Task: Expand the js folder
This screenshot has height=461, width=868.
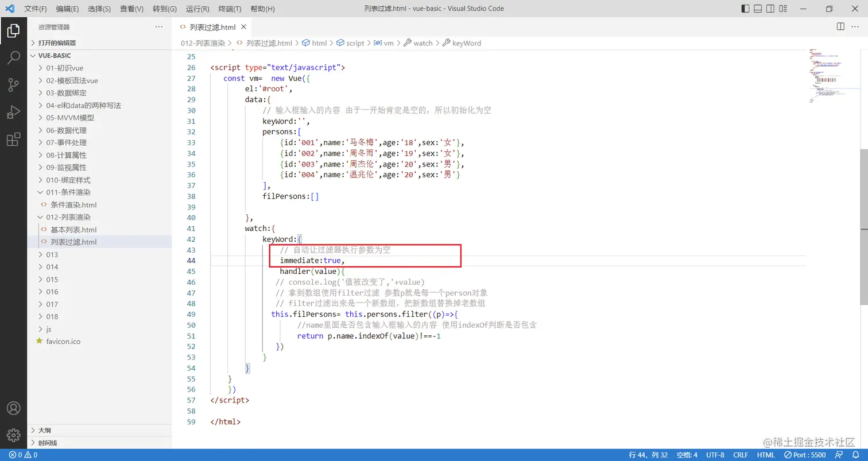Action: point(99,329)
